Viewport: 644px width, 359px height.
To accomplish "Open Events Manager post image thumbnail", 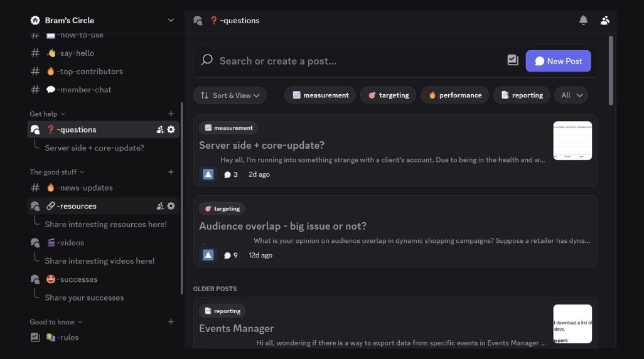I will pyautogui.click(x=572, y=324).
